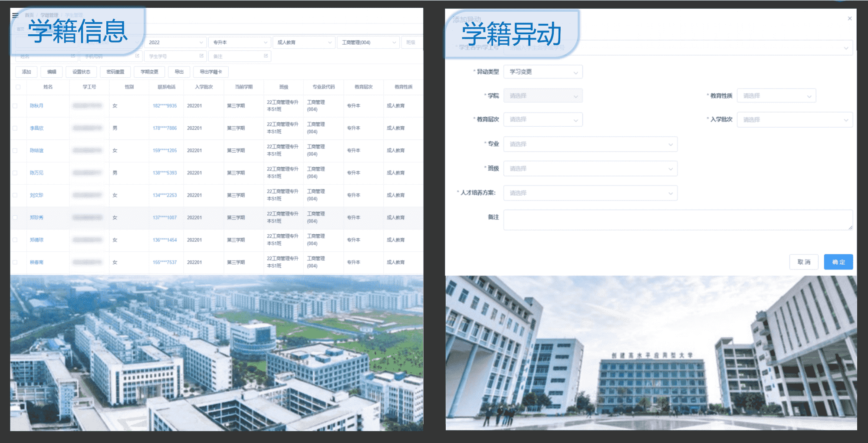Viewport: 868px width, 443px height.
Task: Click the 教育性质 column header
Action: 404,87
